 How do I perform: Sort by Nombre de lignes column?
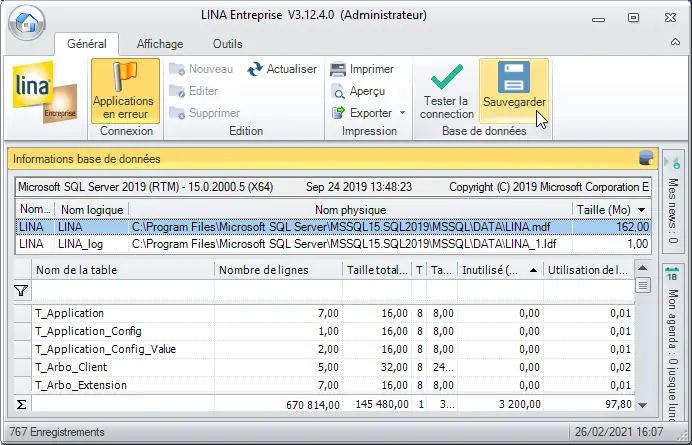[x=278, y=270]
